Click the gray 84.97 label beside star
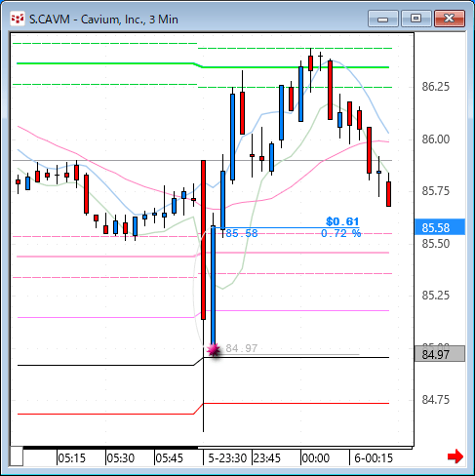Image resolution: width=475 pixels, height=476 pixels. coord(242,348)
